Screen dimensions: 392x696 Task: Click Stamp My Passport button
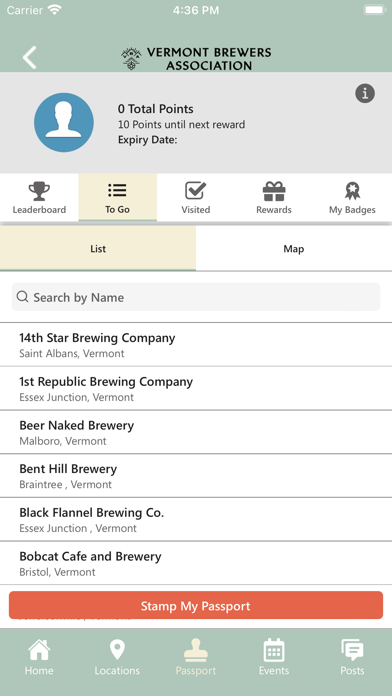click(196, 605)
